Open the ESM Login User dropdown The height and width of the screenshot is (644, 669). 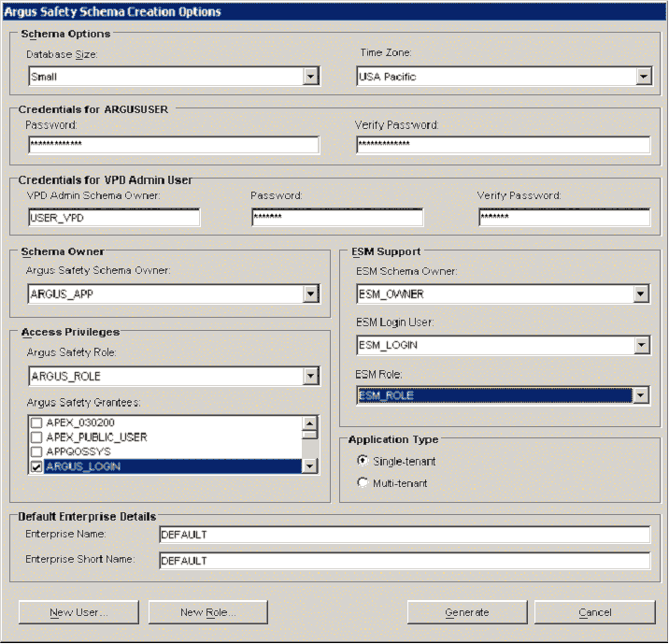(641, 345)
